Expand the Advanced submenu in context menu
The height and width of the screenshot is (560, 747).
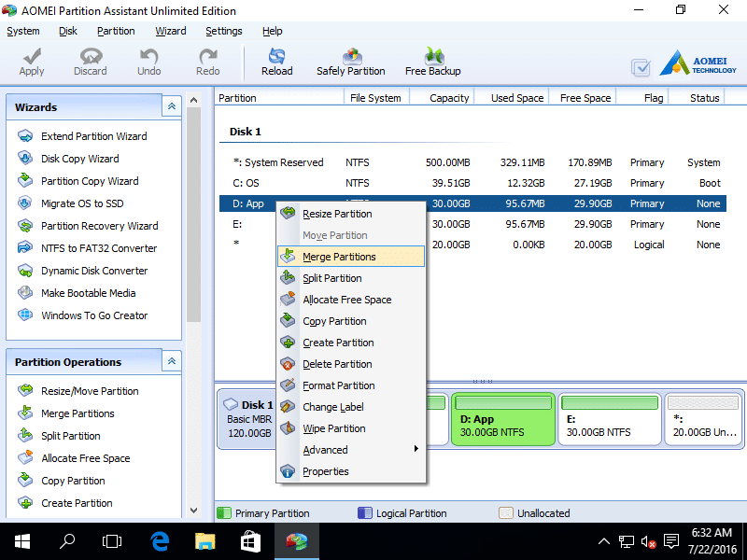click(351, 450)
